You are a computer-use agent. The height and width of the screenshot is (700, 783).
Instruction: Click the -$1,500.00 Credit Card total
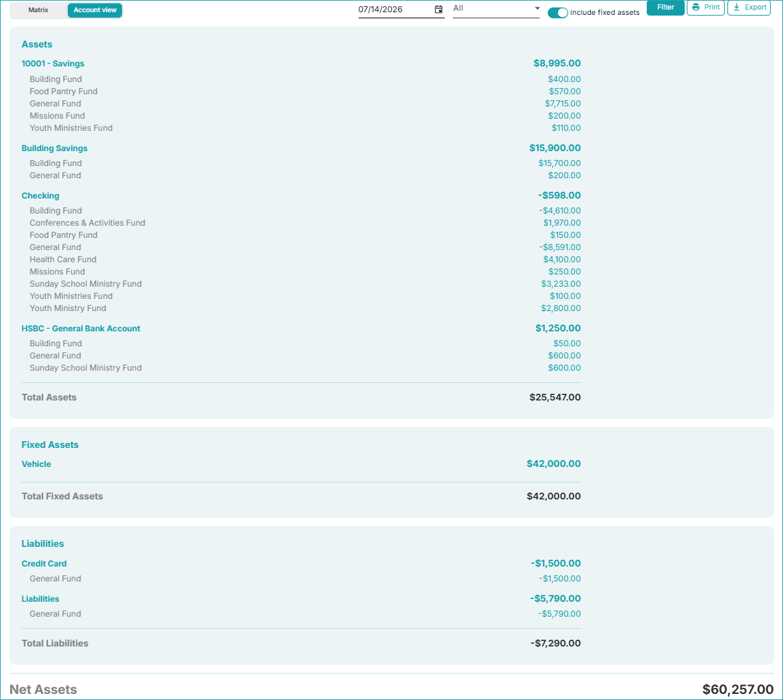(x=555, y=564)
